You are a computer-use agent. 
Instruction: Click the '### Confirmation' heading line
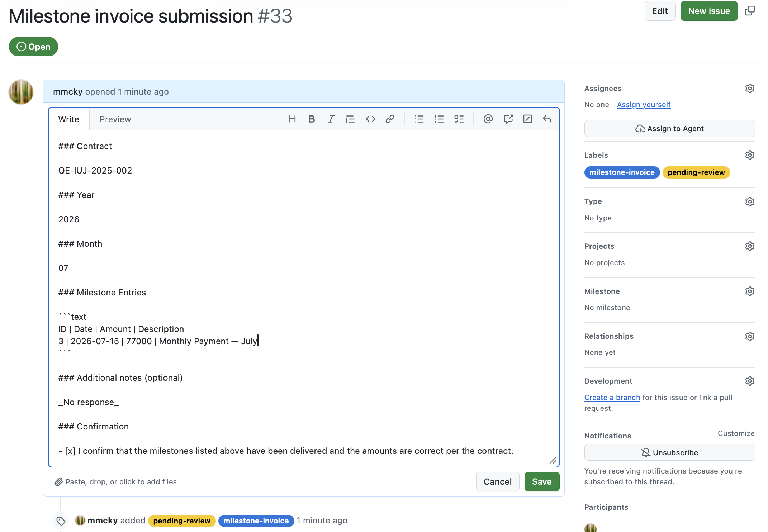94,427
